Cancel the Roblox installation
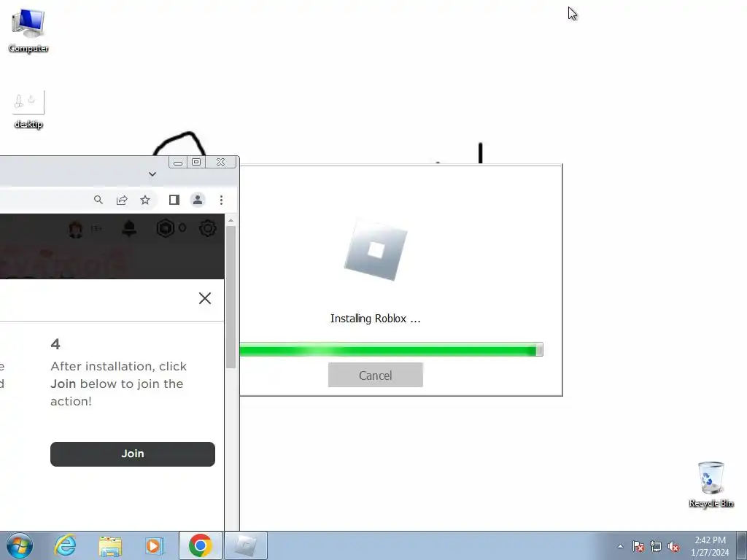Viewport: 747px width, 560px height. click(x=376, y=376)
